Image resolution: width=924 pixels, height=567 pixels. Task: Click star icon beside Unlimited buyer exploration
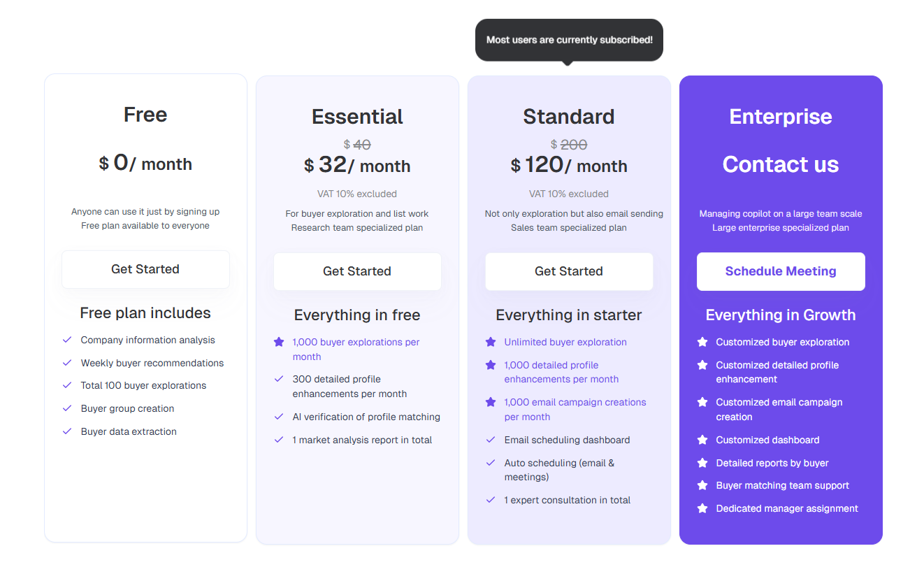click(x=491, y=342)
